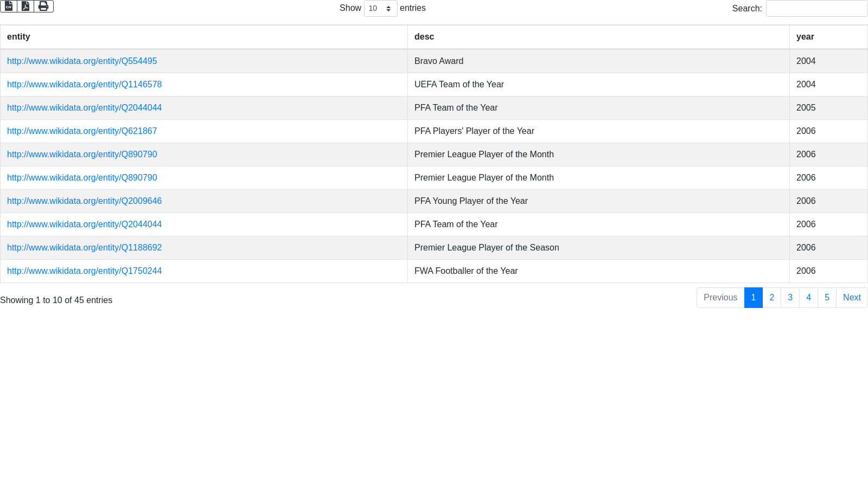Screen dimensions: 868x488
Task: Sort table by entity column header
Action: (x=18, y=37)
